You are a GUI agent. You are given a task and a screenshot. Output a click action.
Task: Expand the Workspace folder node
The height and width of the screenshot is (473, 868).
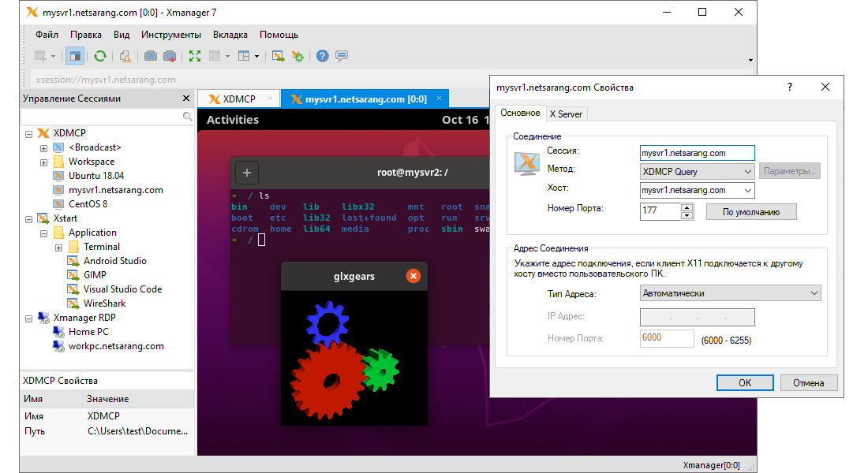[43, 162]
